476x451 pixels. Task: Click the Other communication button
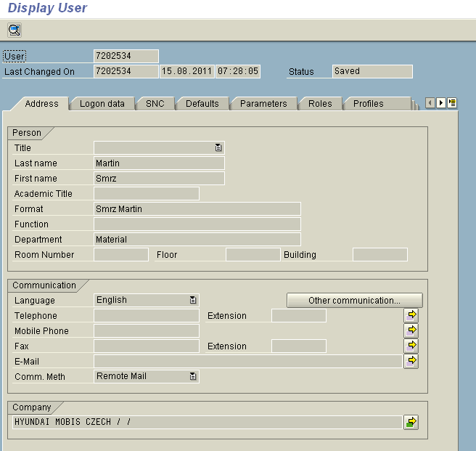(x=354, y=300)
